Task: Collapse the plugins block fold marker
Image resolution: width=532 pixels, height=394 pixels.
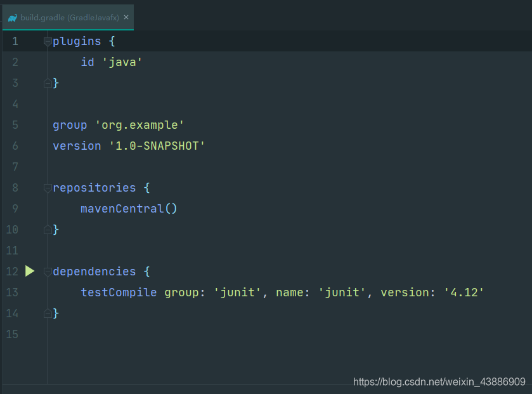Action: (x=48, y=42)
